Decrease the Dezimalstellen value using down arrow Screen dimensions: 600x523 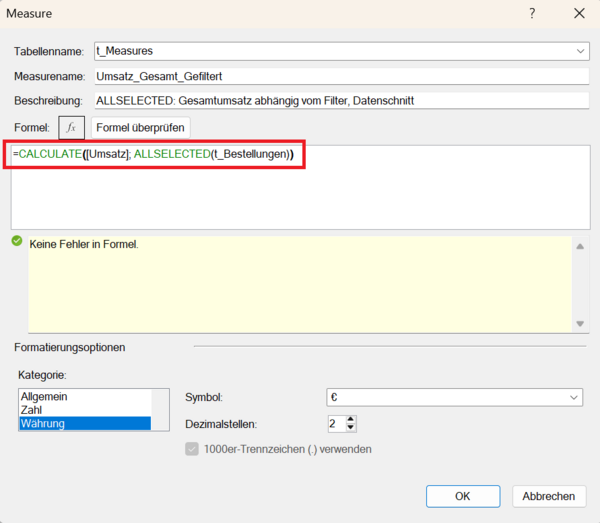pos(350,429)
